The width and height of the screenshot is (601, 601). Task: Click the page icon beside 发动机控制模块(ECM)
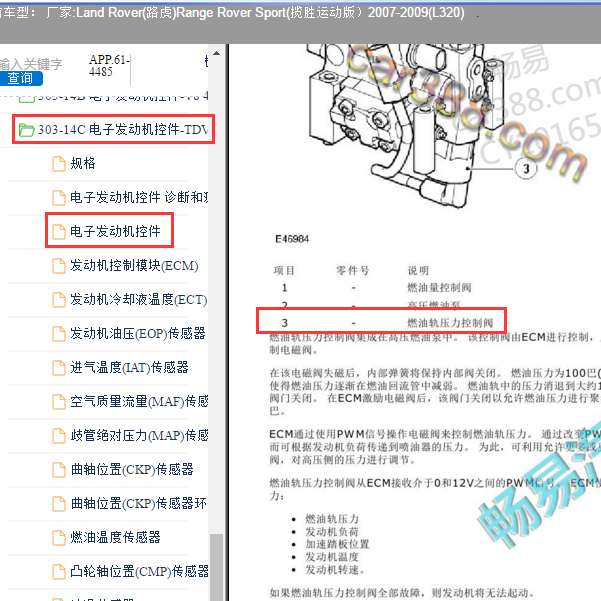[59, 266]
